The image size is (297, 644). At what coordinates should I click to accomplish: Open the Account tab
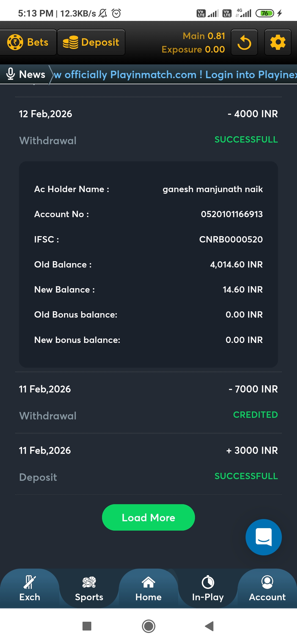tap(267, 588)
